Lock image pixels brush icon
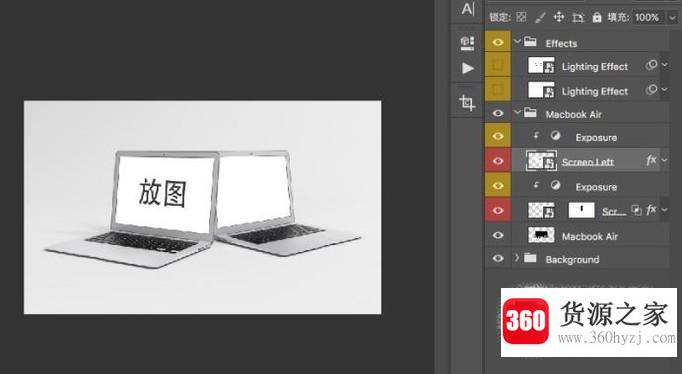Viewport: 682px width, 374px height. (x=540, y=17)
